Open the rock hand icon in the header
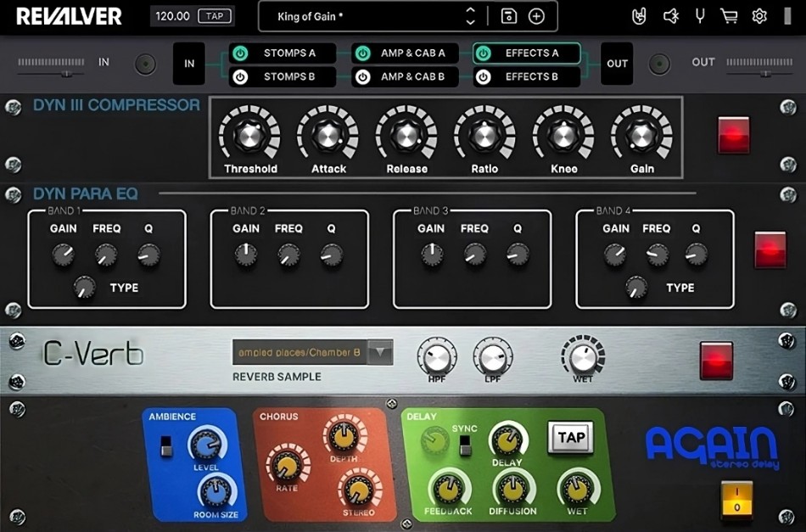The height and width of the screenshot is (532, 806). [639, 16]
